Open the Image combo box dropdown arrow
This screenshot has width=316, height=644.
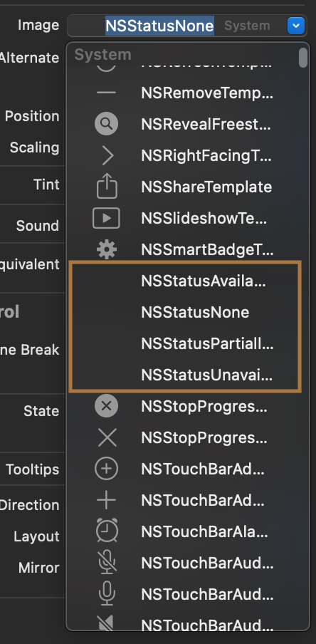coord(296,26)
